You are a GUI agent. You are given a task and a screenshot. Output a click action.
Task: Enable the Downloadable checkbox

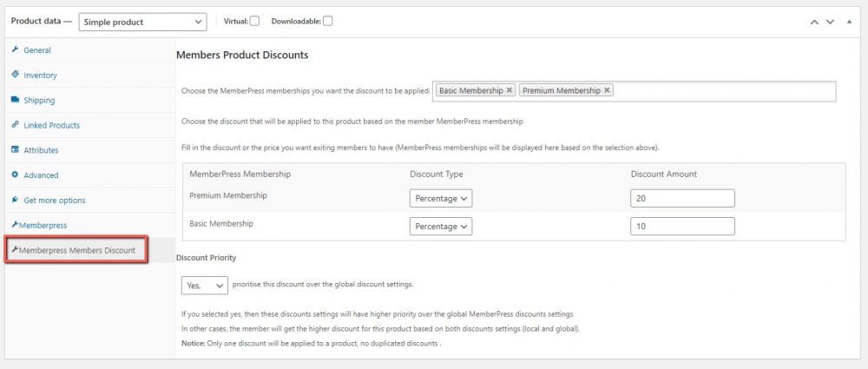(x=327, y=21)
